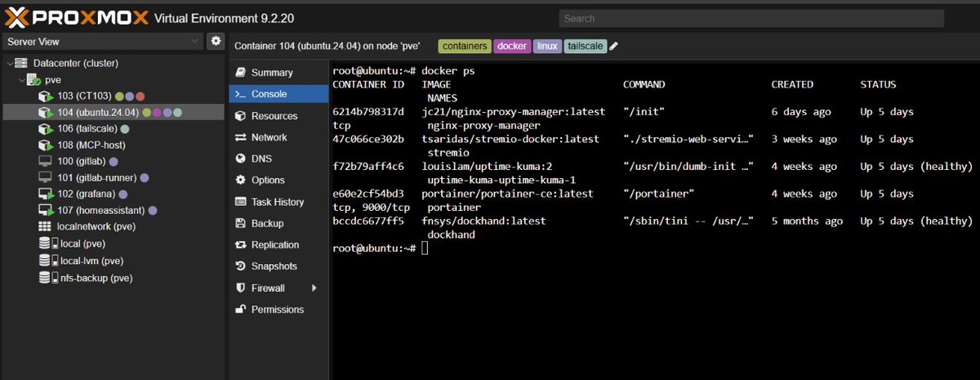The image size is (980, 380).
Task: Select container 108 (MCP-host)
Action: (x=113, y=145)
